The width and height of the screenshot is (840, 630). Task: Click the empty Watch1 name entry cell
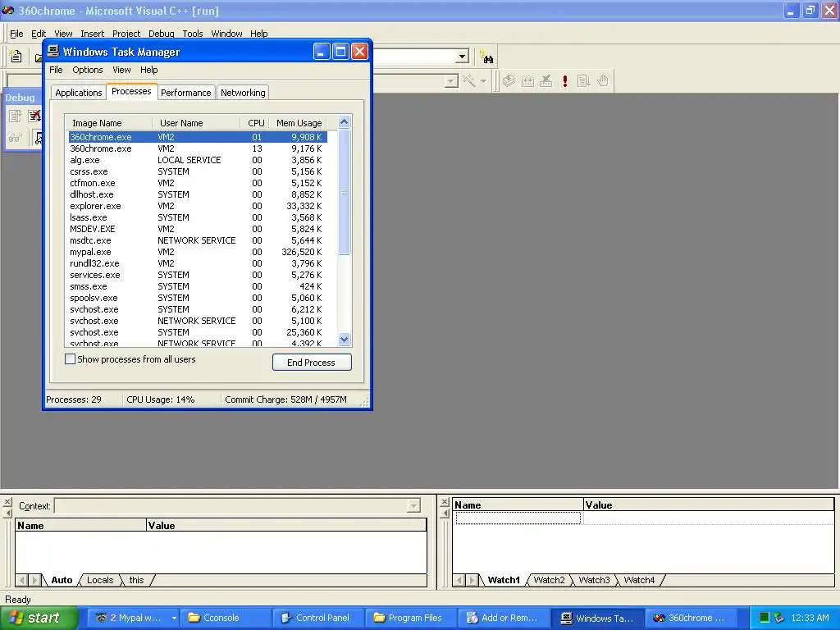pos(518,518)
